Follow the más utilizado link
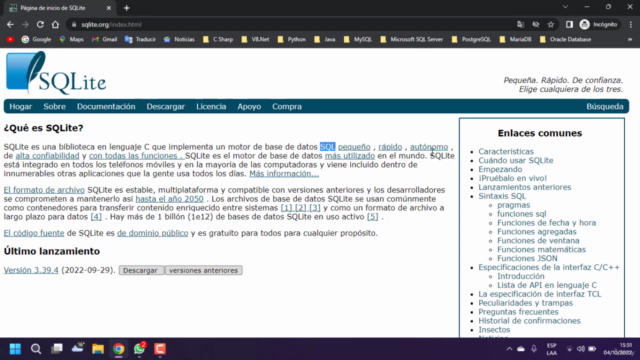Screen dimensions: 640x360 350,156
